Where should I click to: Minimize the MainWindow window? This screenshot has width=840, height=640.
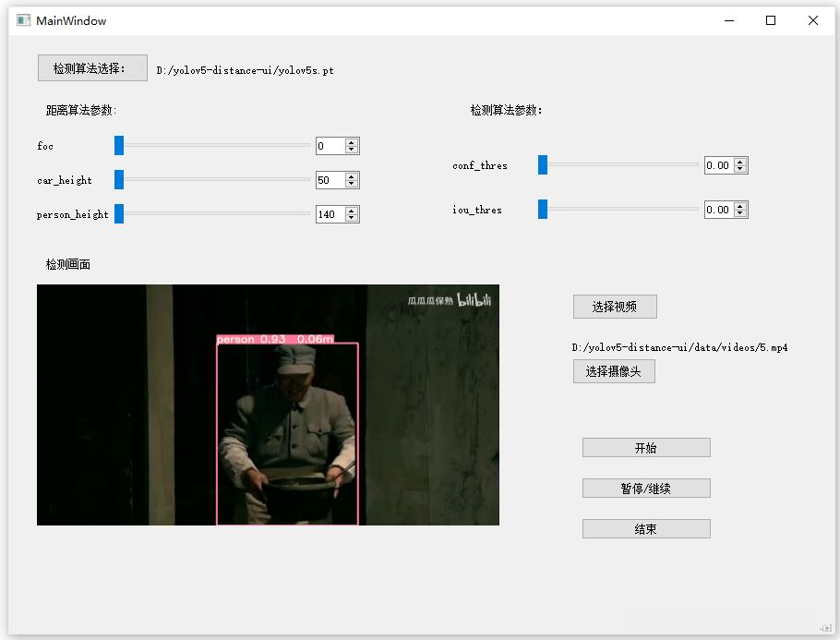coord(729,20)
